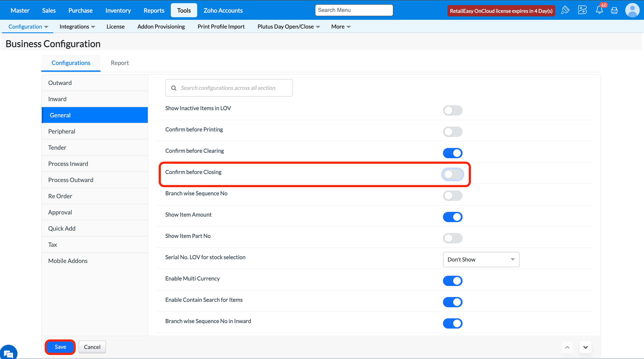Turn on Show Inactive Items in LOV
Viewport: 644px width, 359px height.
453,111
